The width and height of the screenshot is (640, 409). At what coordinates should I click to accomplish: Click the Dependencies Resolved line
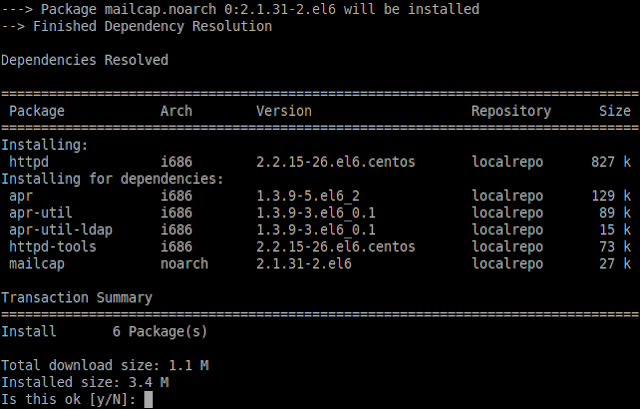84,60
